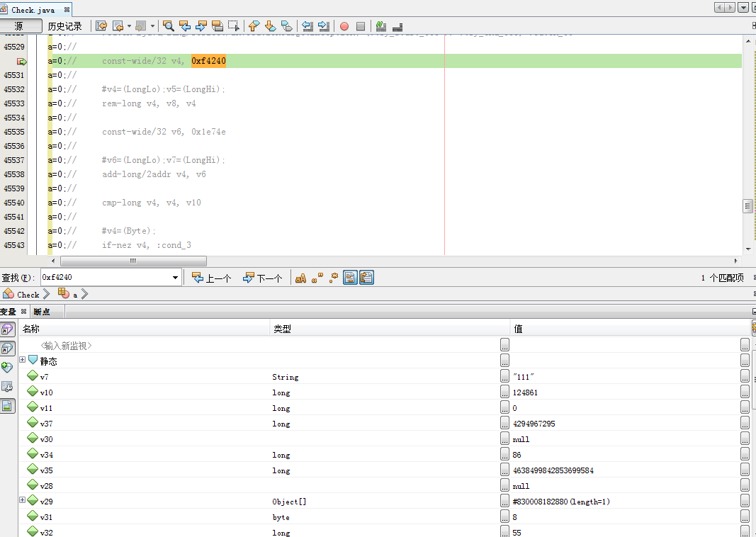Image resolution: width=756 pixels, height=537 pixels.
Task: Click the Check class breadcrumb icon
Action: point(9,293)
